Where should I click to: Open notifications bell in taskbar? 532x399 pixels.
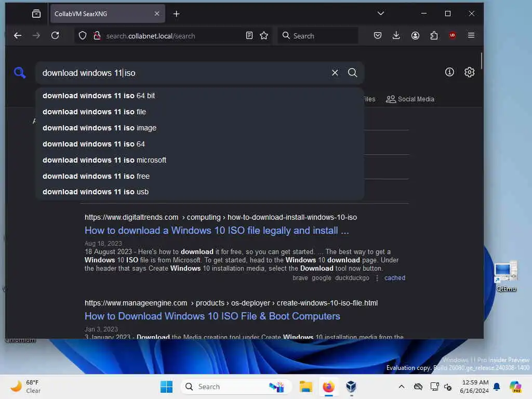[x=497, y=387]
